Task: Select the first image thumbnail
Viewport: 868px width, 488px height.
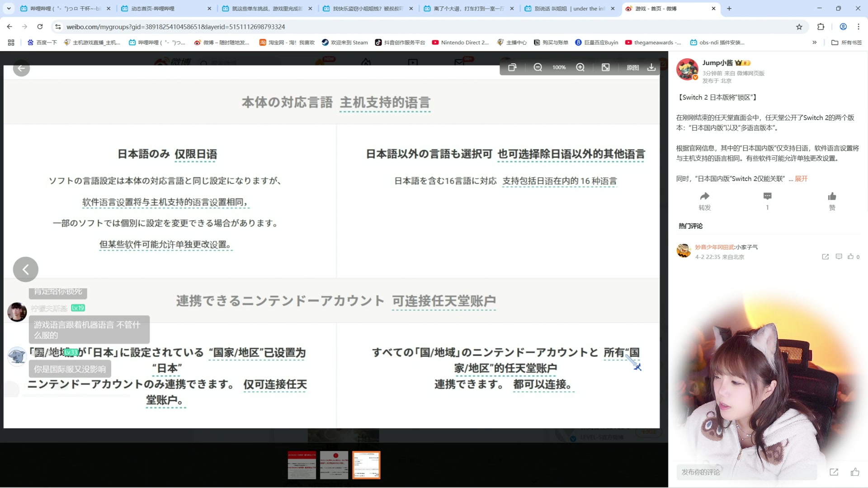Action: 302,465
